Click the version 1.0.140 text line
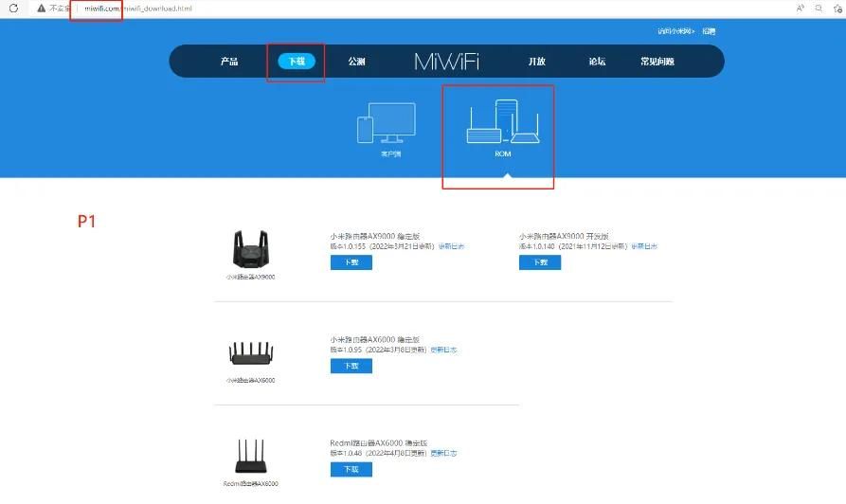Viewport: 846px width, 504px height. click(x=573, y=246)
